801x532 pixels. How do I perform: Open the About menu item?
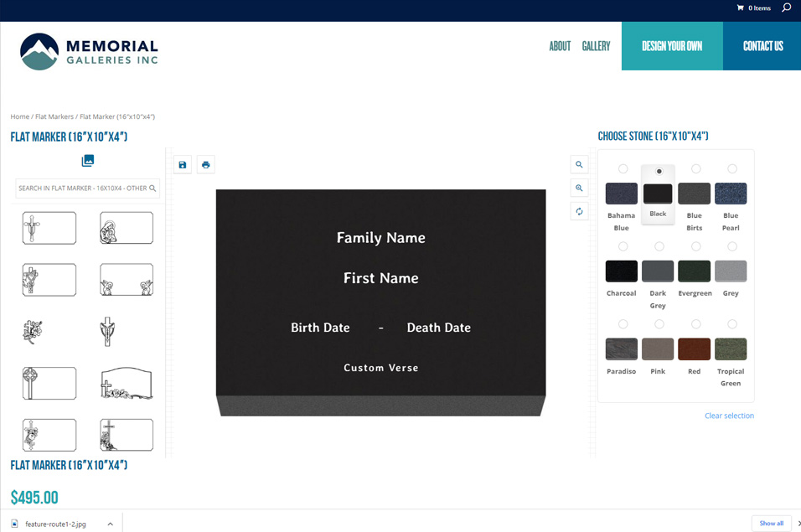pos(560,47)
